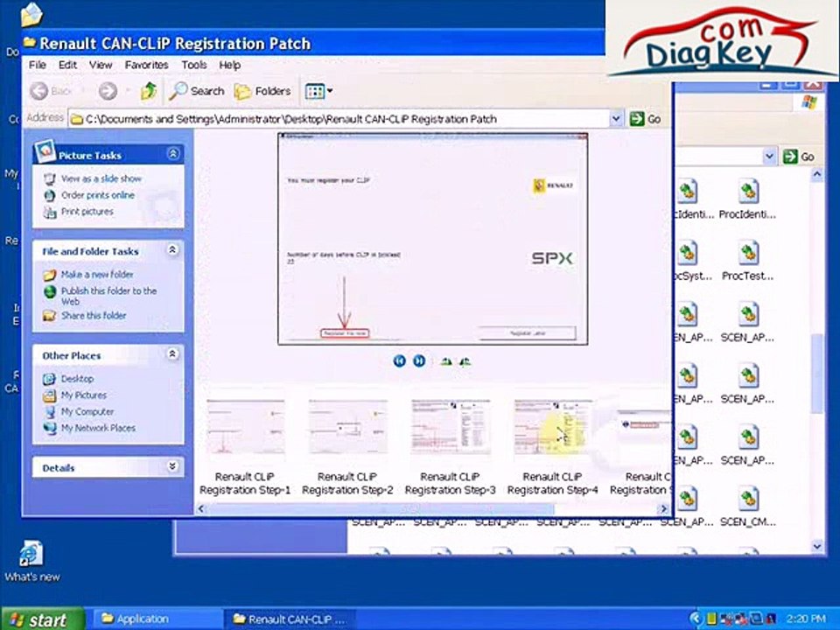Click the large filmstrip preview image
This screenshot has height=630, width=840.
click(x=433, y=239)
